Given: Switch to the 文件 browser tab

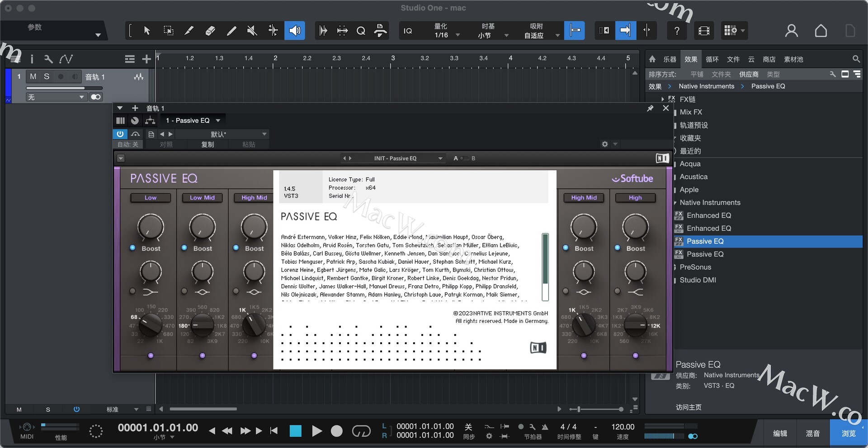Looking at the screenshot, I should pyautogui.click(x=733, y=59).
